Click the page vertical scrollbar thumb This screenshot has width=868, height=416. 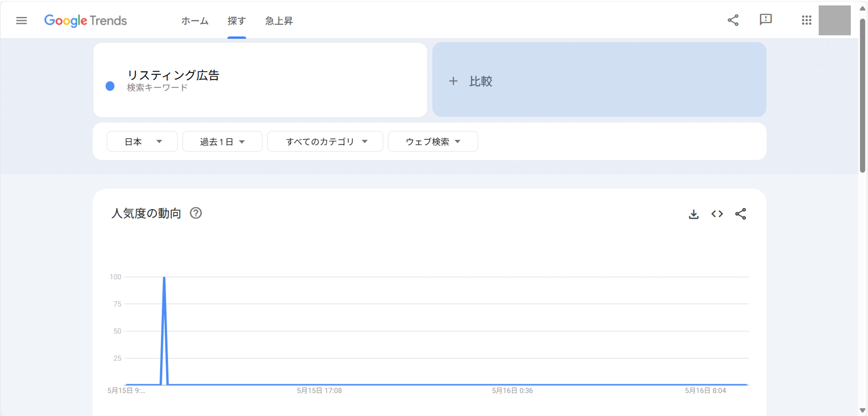pyautogui.click(x=863, y=95)
